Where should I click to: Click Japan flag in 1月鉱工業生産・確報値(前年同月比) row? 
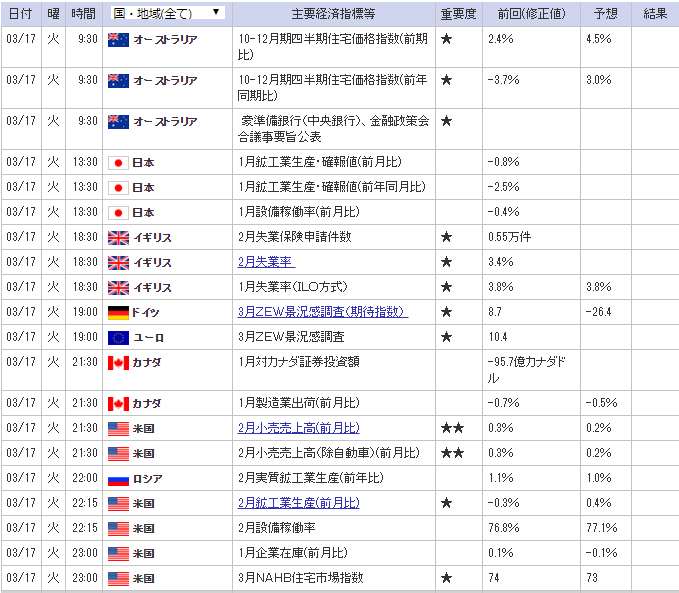click(x=118, y=188)
